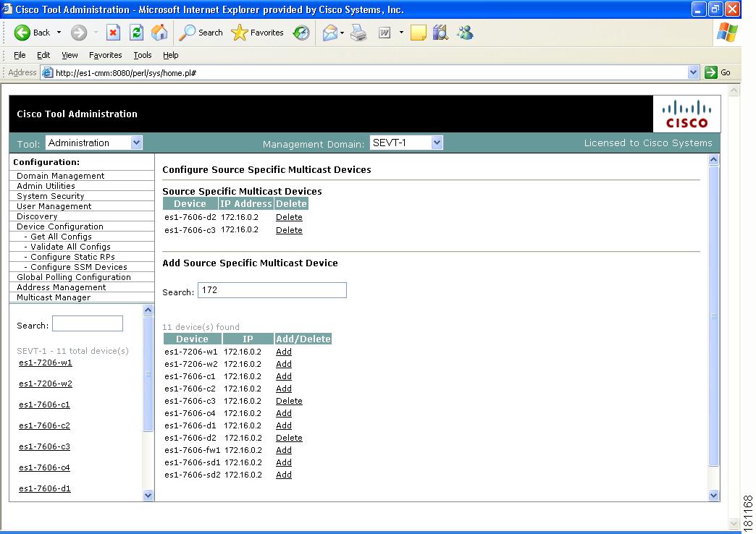Refresh the page using the toolbar icon
The image size is (756, 534).
[136, 33]
